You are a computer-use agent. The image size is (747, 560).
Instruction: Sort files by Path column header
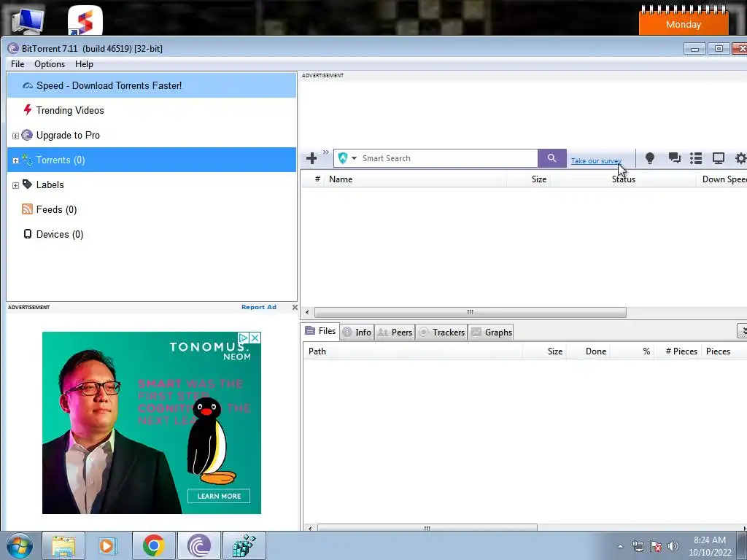[x=413, y=351]
